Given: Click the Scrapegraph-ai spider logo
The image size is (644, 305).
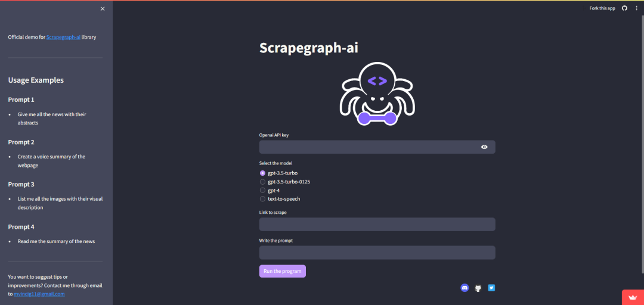Looking at the screenshot, I should coord(377,94).
